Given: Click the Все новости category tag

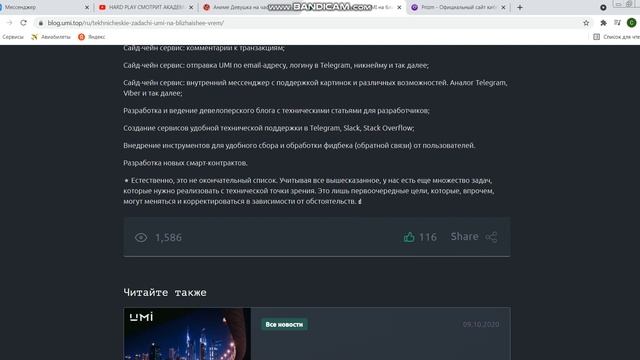Looking at the screenshot, I should tap(284, 324).
